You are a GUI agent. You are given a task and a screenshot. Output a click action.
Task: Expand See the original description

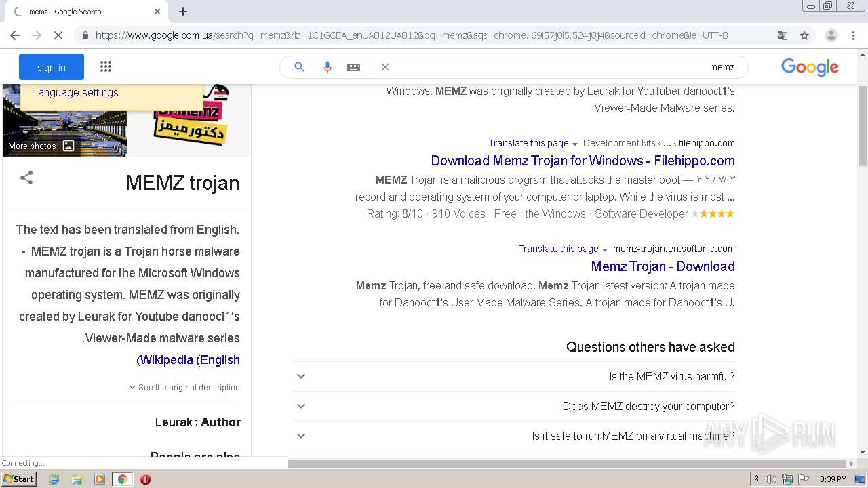point(184,388)
